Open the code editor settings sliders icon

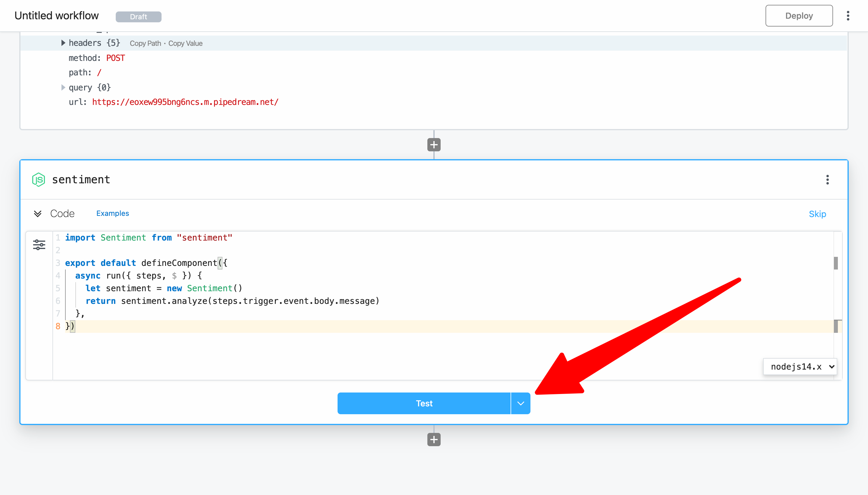39,244
